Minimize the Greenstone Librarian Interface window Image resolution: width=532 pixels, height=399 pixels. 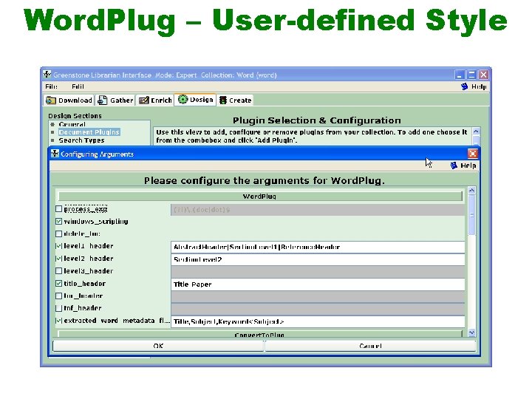[x=460, y=75]
